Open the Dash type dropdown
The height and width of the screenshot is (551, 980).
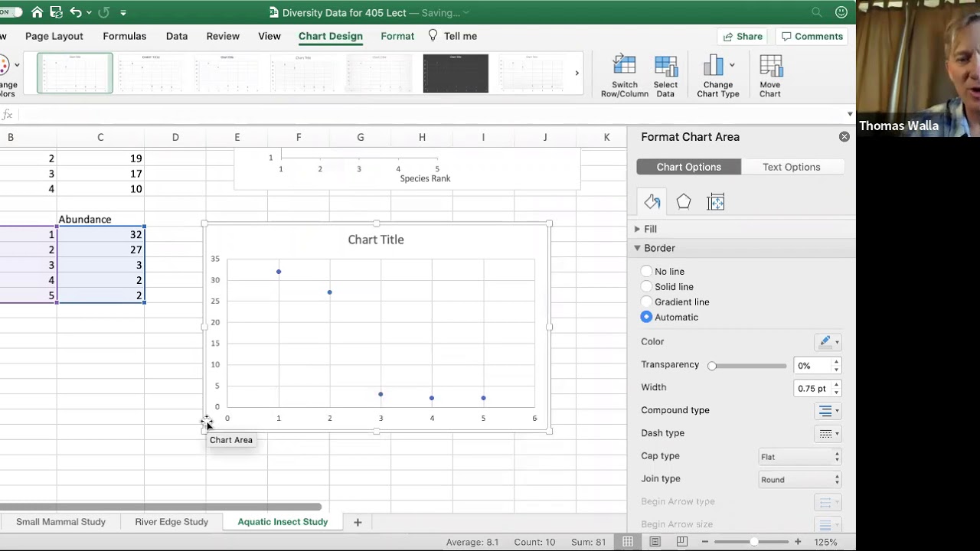(828, 434)
